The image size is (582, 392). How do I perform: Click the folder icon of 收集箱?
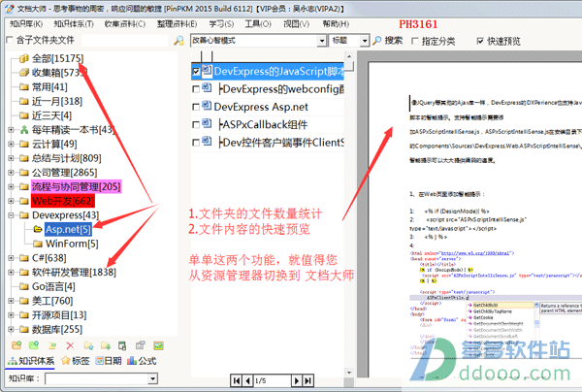(24, 72)
